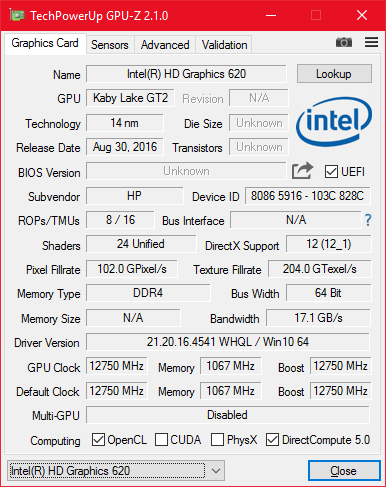The image size is (386, 487).
Task: Click the Bus Interface question mark
Action: click(368, 220)
